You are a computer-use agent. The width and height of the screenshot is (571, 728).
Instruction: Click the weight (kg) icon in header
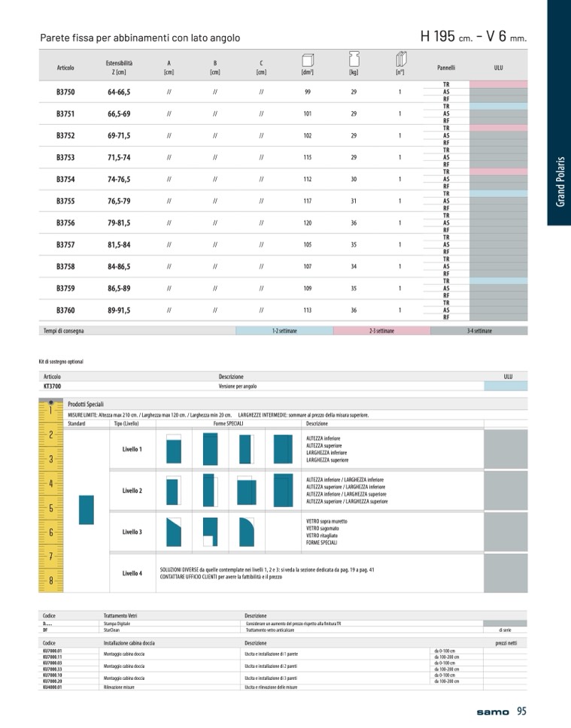click(354, 59)
